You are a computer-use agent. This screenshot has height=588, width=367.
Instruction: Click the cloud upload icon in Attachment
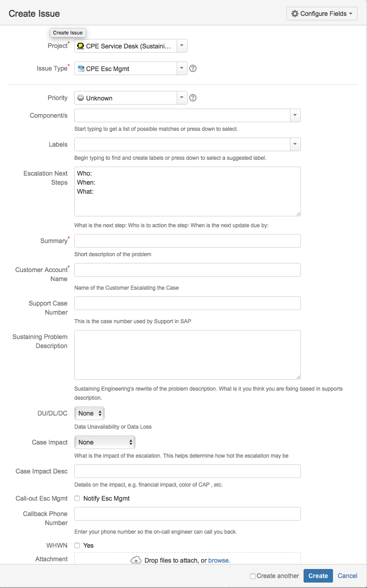(136, 560)
